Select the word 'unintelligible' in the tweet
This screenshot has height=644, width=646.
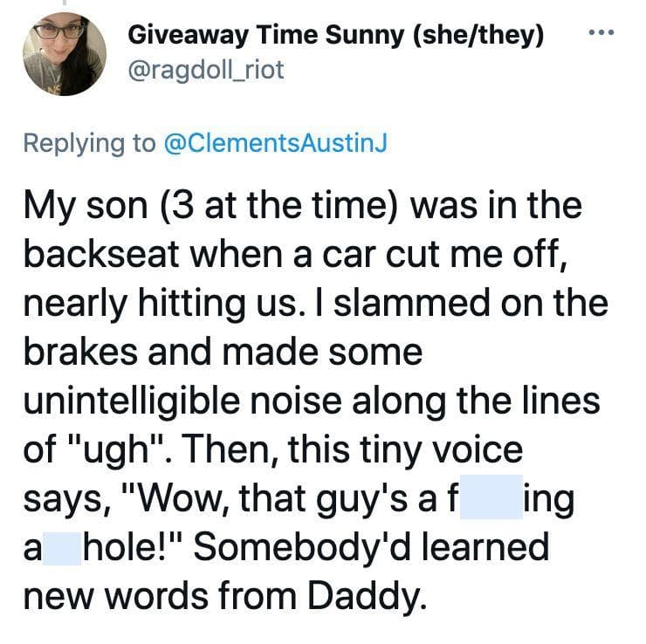pos(132,402)
